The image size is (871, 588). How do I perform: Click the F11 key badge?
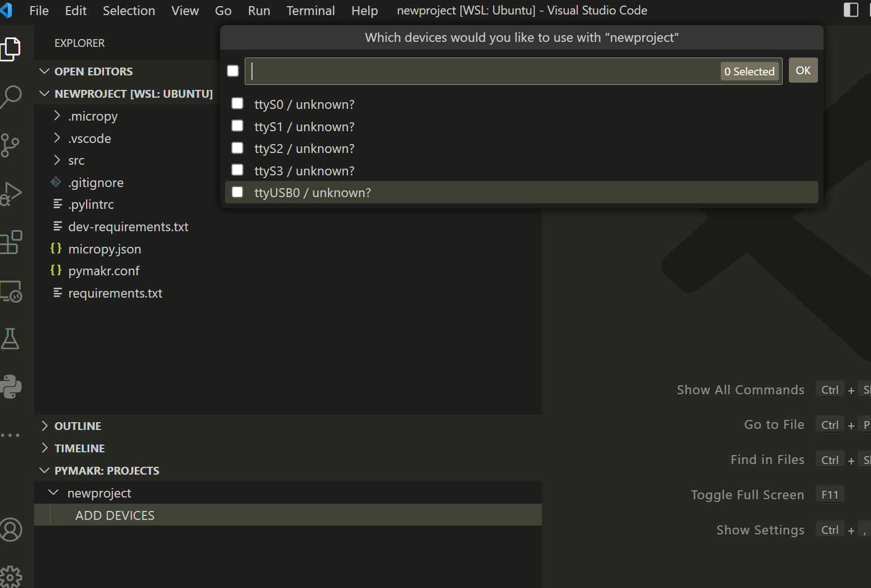pos(830,495)
